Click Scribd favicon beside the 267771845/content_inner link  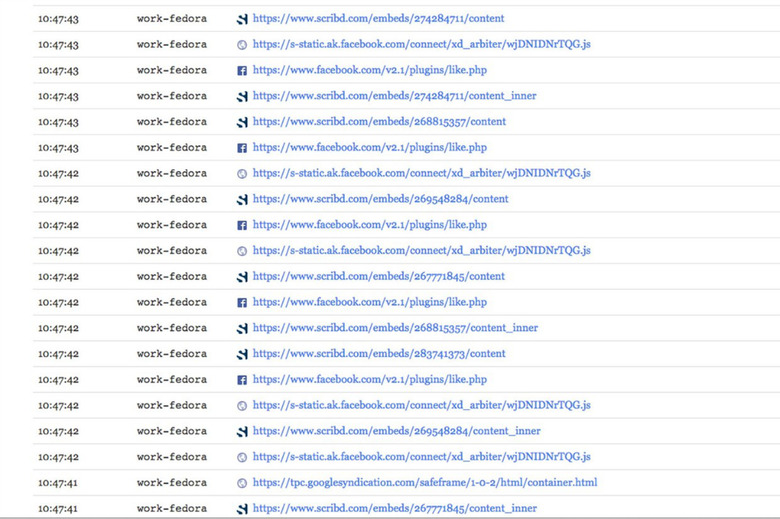(242, 509)
